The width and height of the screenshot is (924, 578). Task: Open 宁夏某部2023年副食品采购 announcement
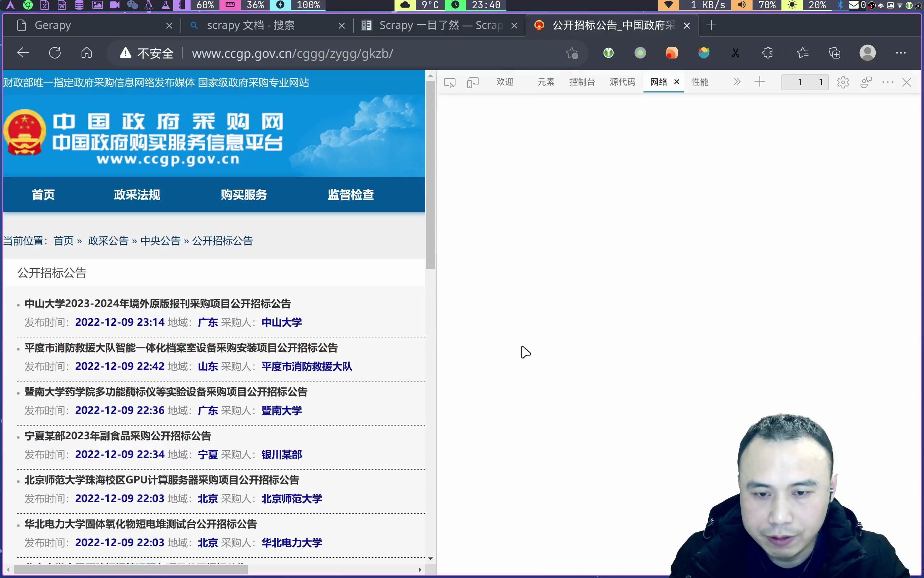118,436
